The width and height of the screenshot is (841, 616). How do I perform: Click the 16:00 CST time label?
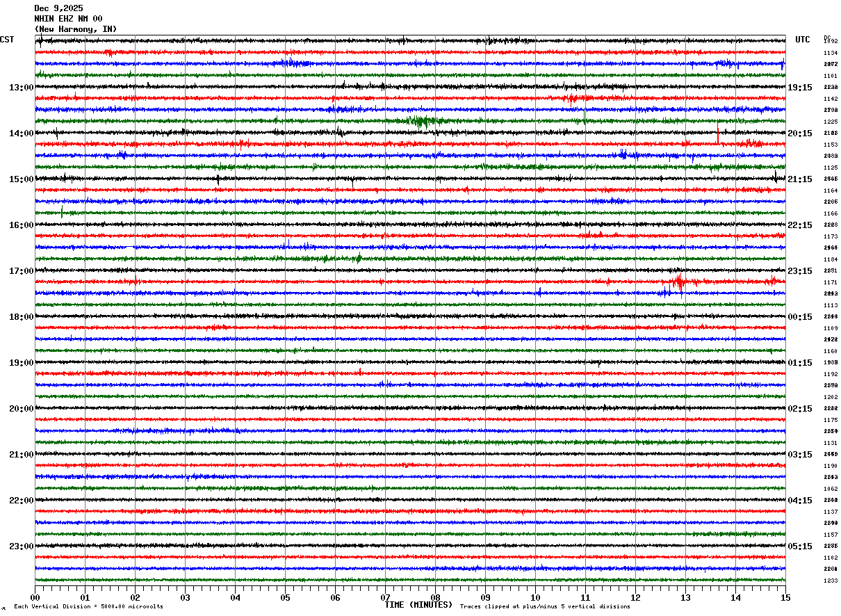coord(22,225)
